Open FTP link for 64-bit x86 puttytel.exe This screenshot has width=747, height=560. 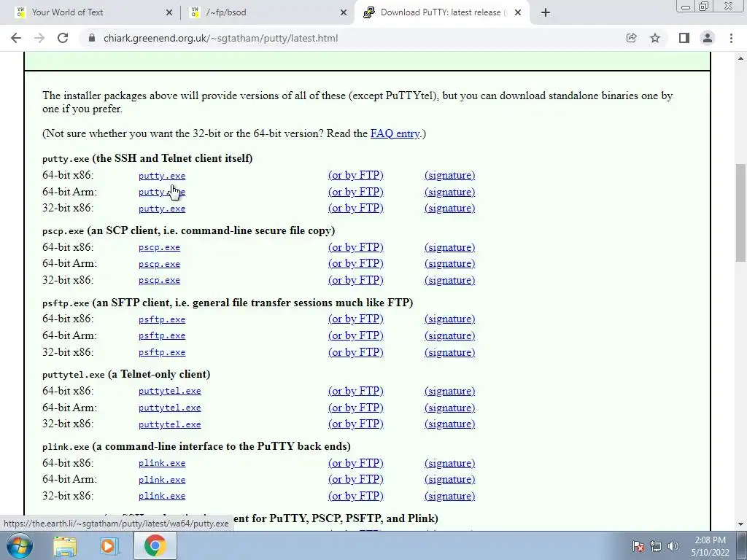(356, 391)
